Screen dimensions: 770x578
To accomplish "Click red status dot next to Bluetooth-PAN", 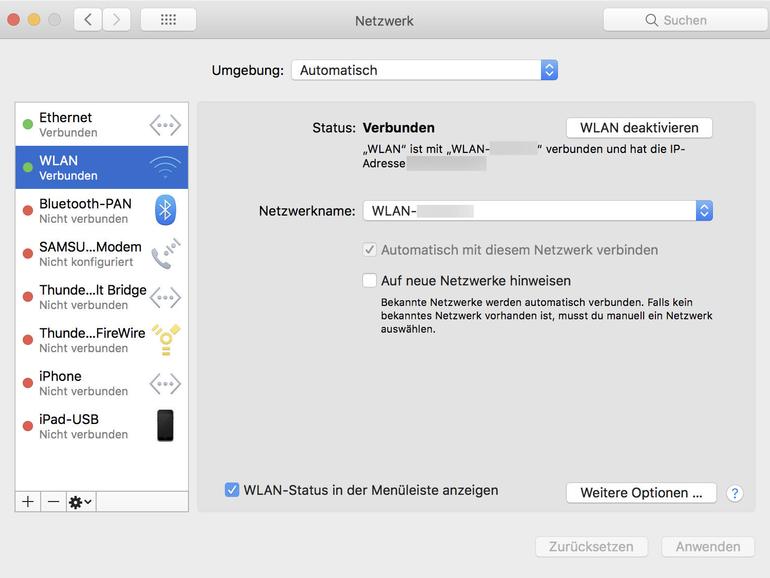I will pos(28,210).
